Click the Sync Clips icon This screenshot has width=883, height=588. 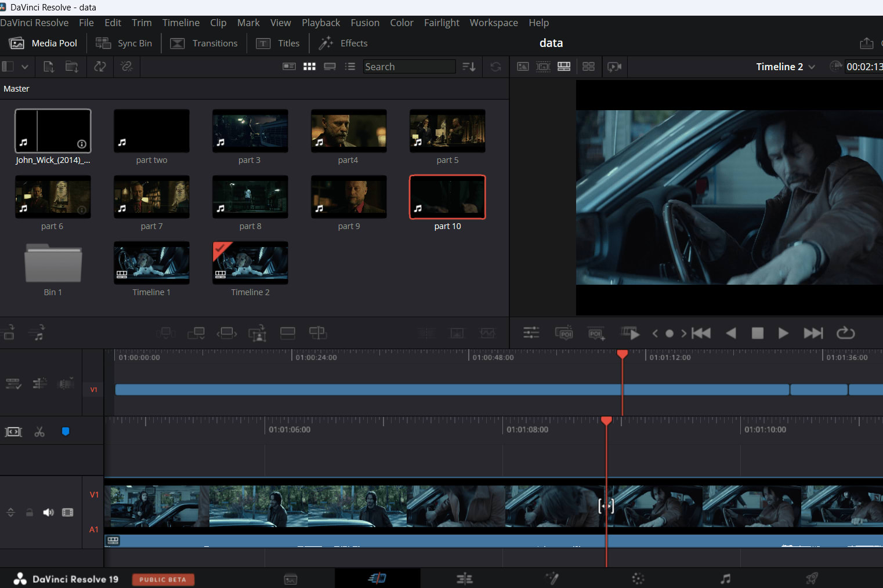(100, 67)
